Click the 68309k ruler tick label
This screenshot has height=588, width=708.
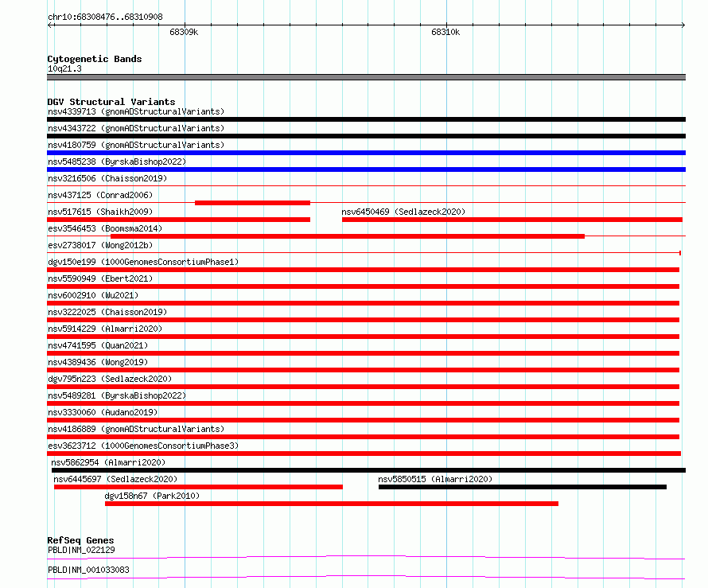(184, 32)
